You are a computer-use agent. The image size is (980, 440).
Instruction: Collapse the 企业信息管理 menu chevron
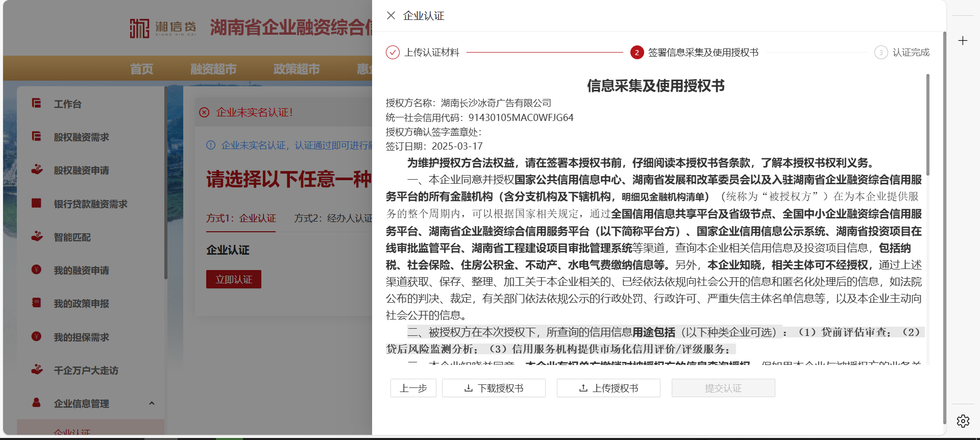coord(152,403)
